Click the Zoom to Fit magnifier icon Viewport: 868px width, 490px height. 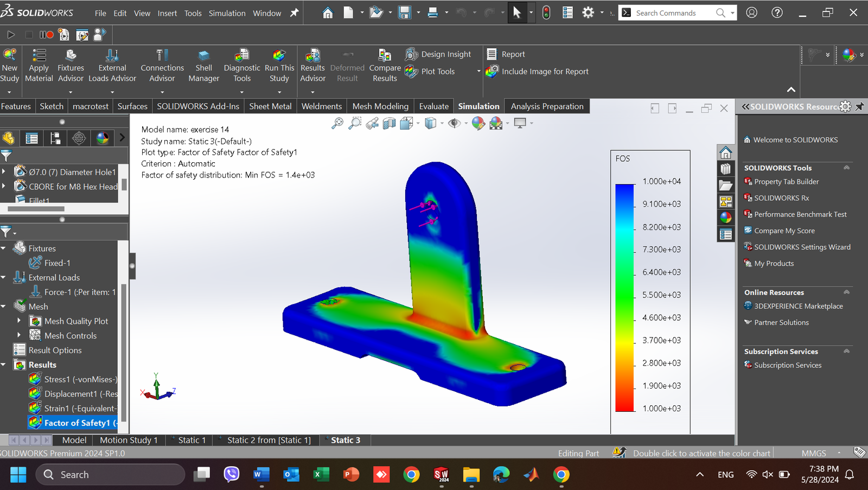pos(337,123)
